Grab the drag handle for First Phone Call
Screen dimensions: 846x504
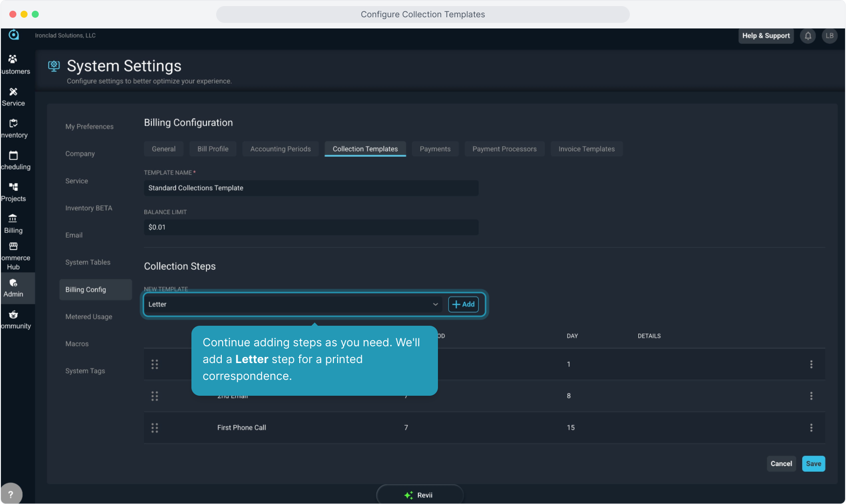tap(155, 428)
